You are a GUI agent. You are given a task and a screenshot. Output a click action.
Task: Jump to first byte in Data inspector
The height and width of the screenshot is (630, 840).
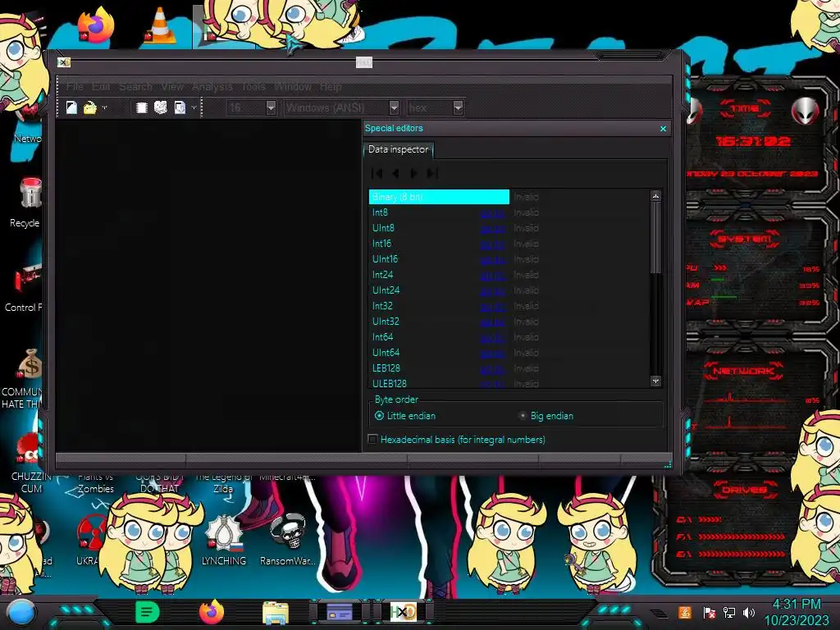tap(377, 173)
